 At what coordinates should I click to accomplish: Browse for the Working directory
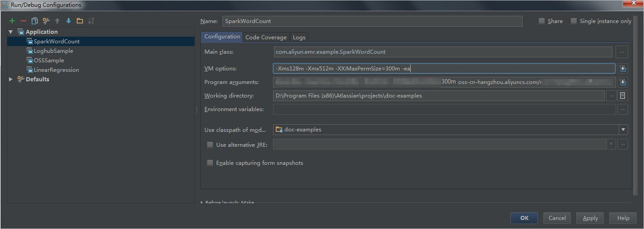[611, 96]
